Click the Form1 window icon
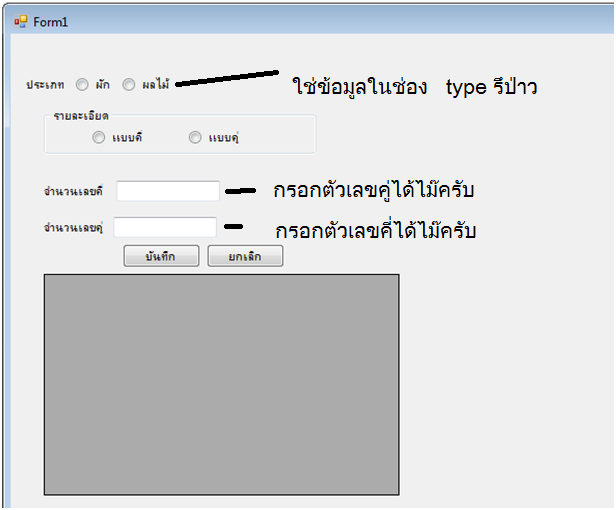This screenshot has width=616, height=510. coord(21,22)
